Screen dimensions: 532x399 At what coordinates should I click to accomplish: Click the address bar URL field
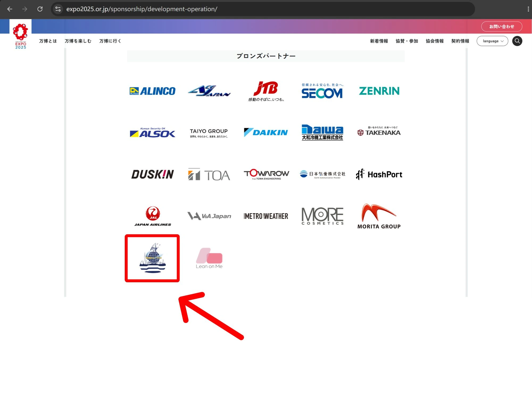click(263, 9)
